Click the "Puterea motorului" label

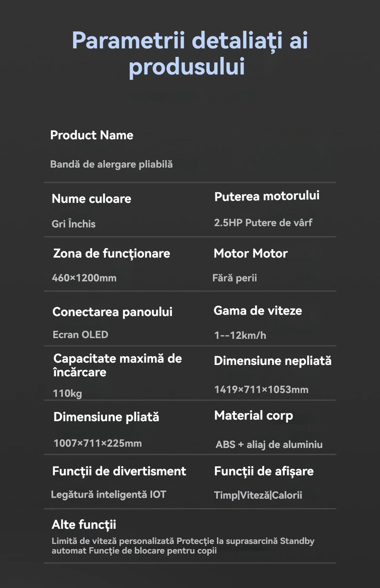[267, 196]
